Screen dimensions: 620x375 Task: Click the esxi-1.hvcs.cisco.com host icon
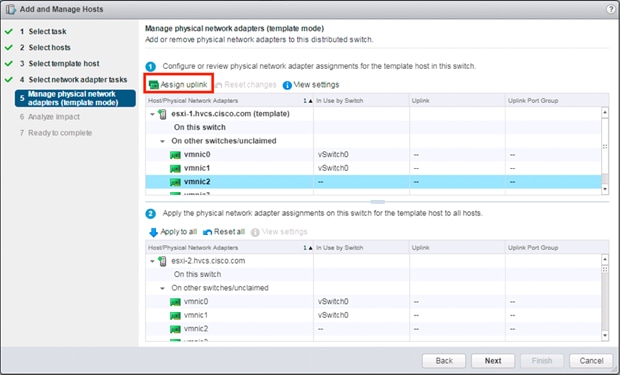[x=163, y=114]
